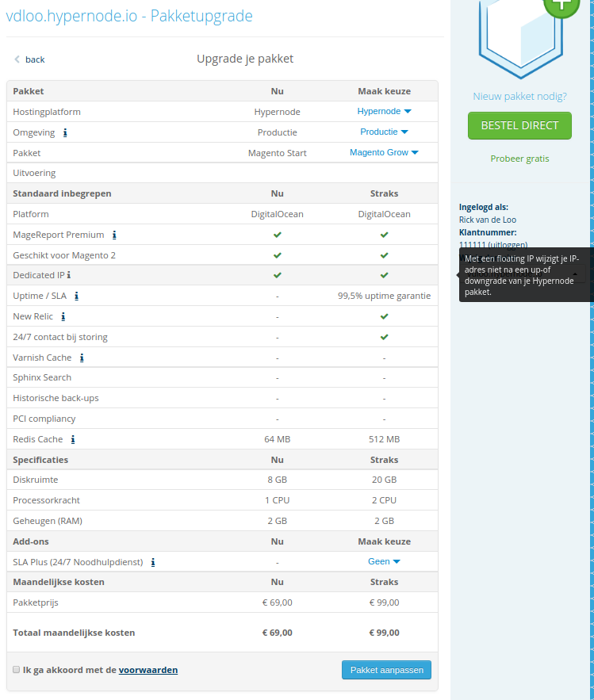Open the Geen SLA Plus dropdown
The width and height of the screenshot is (594, 700).
click(384, 561)
